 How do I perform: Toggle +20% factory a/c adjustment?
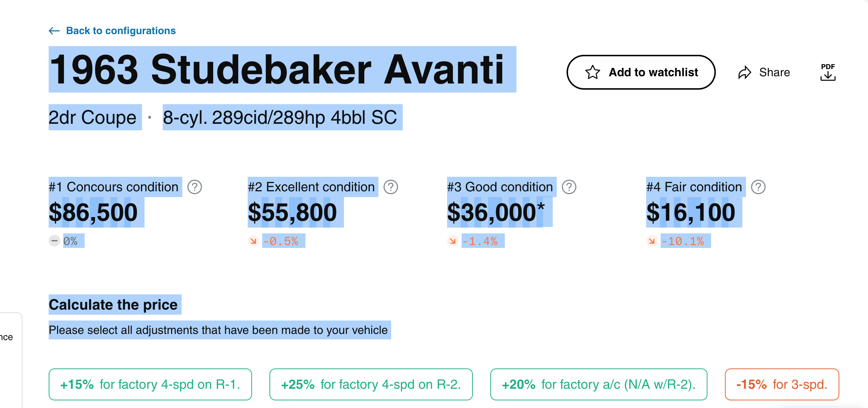click(x=599, y=384)
